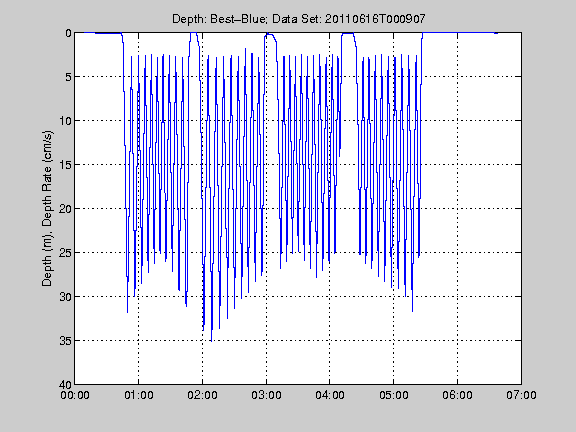The height and width of the screenshot is (432, 576).
Task: Click the 01:00 x-axis tick label
Action: [138, 395]
